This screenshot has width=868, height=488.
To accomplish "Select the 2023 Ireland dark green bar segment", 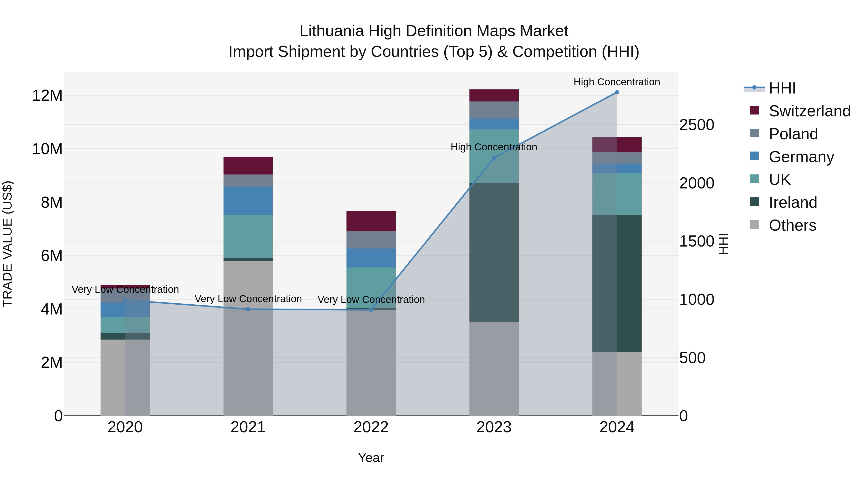I will pyautogui.click(x=494, y=252).
